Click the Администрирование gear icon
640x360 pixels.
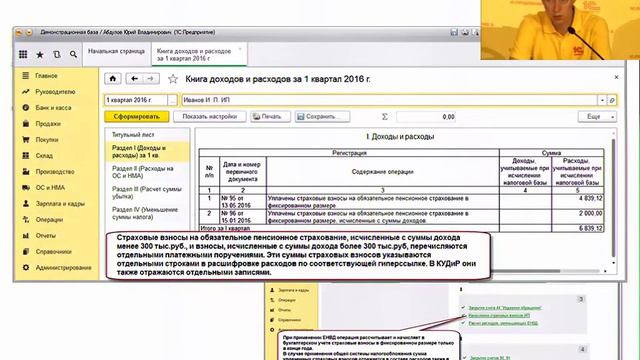tap(26, 268)
